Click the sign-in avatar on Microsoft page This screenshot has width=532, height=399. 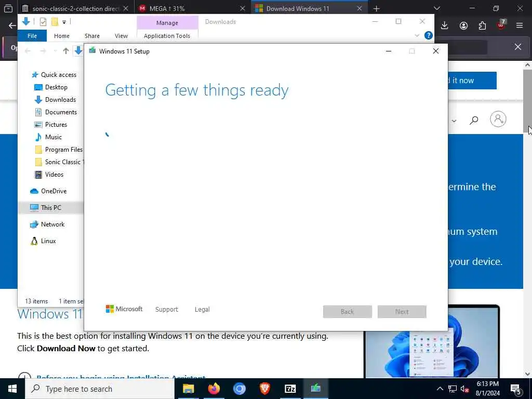click(498, 119)
